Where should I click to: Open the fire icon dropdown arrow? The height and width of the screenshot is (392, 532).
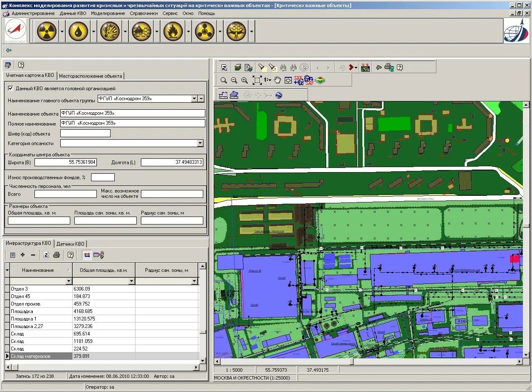point(188,32)
